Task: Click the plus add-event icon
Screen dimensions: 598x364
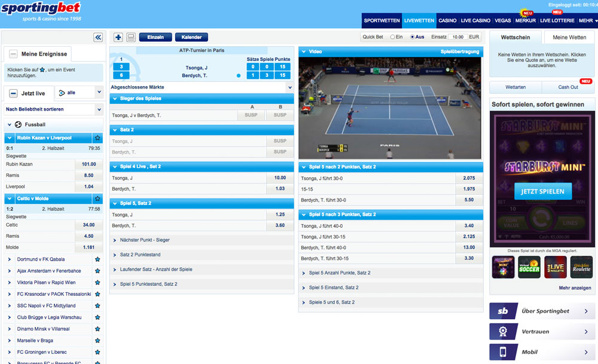Action: pyautogui.click(x=118, y=37)
